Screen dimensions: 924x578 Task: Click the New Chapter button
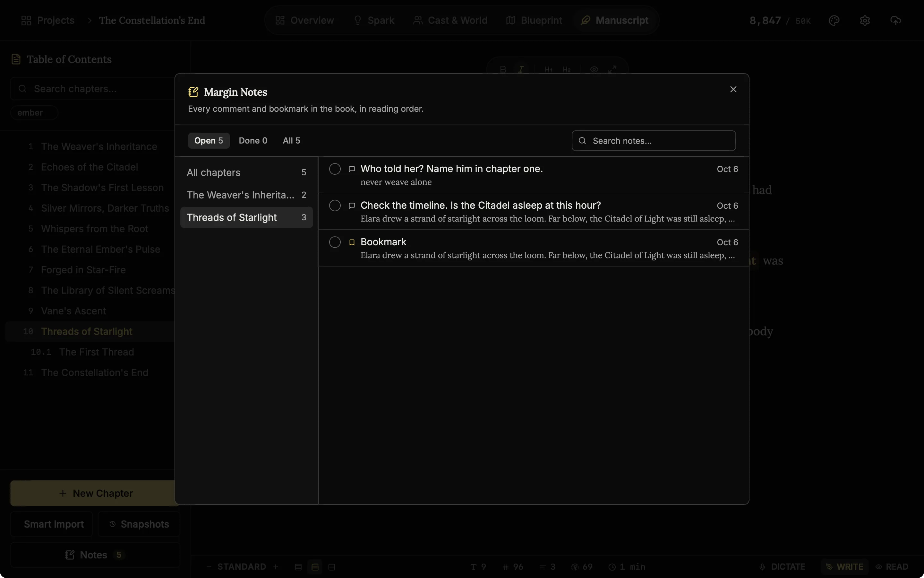95,493
